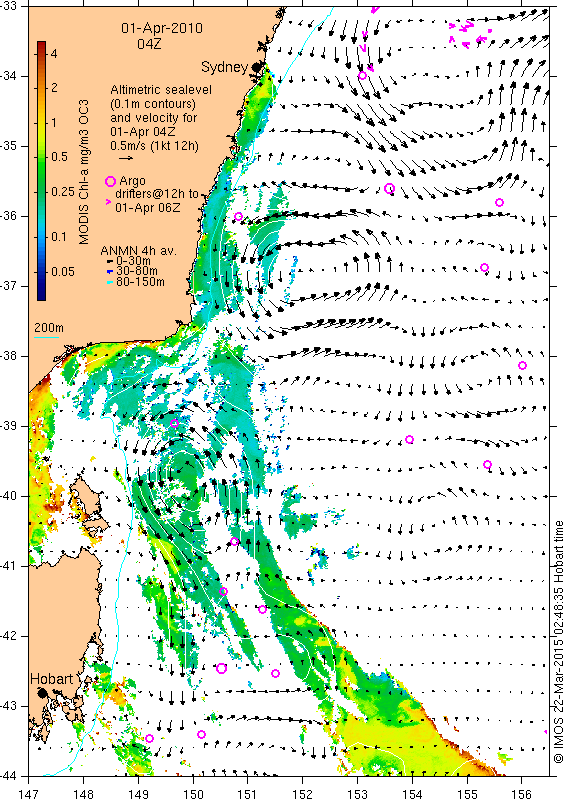
Task: Click the '80-150m' depth legend entry
Action: click(140, 281)
